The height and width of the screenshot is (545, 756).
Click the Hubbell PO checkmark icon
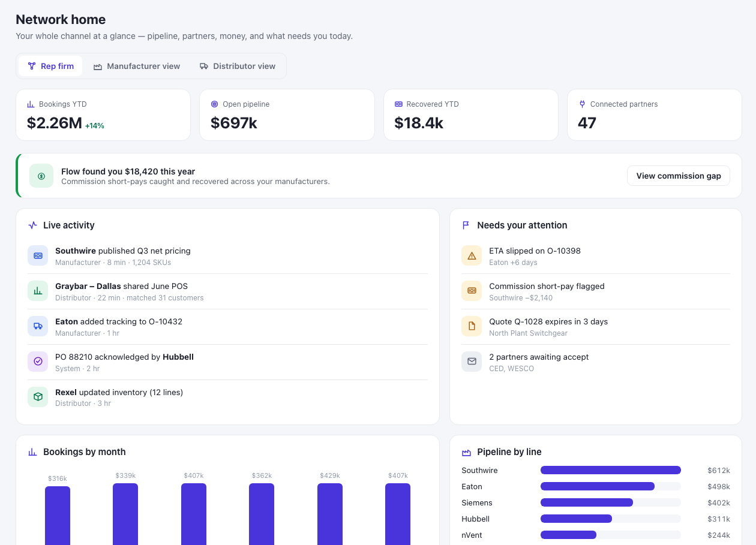click(x=38, y=362)
